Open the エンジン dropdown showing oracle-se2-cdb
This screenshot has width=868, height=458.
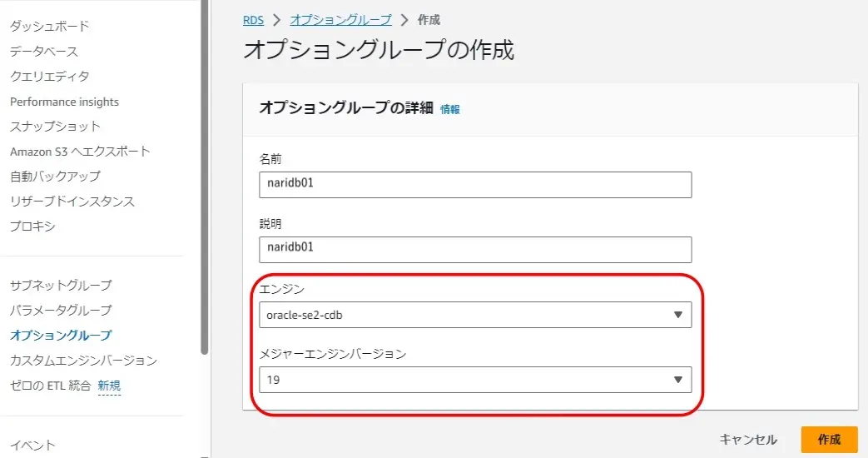click(474, 315)
